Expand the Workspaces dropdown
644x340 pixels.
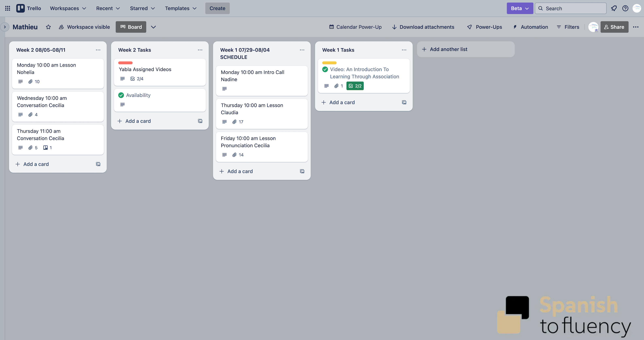tap(68, 8)
